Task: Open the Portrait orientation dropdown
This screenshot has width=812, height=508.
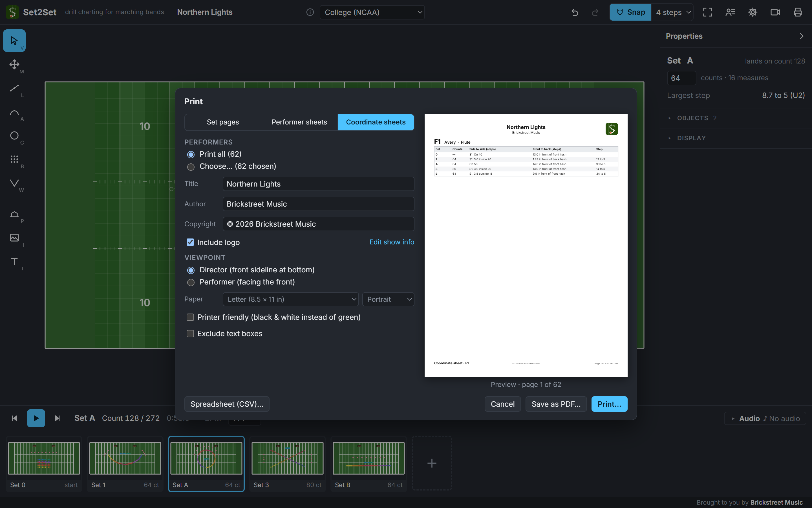Action: coord(388,299)
